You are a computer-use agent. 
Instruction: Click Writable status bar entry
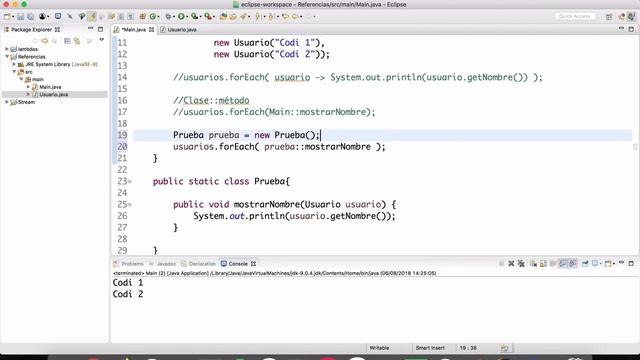click(x=379, y=348)
